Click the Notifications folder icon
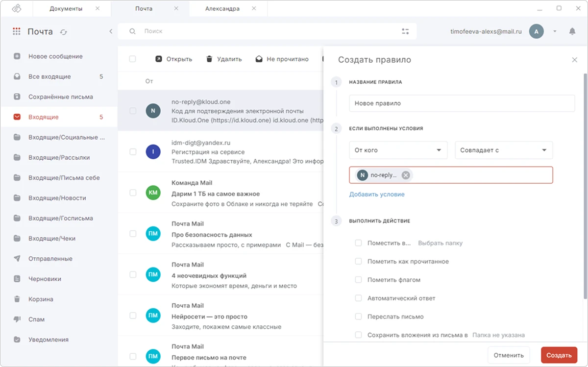The image size is (588, 367). click(x=17, y=340)
